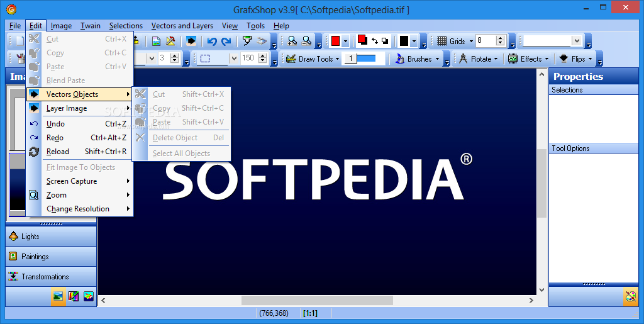This screenshot has width=644, height=324.
Task: Click the palette icon in Properties panel
Action: 630,296
